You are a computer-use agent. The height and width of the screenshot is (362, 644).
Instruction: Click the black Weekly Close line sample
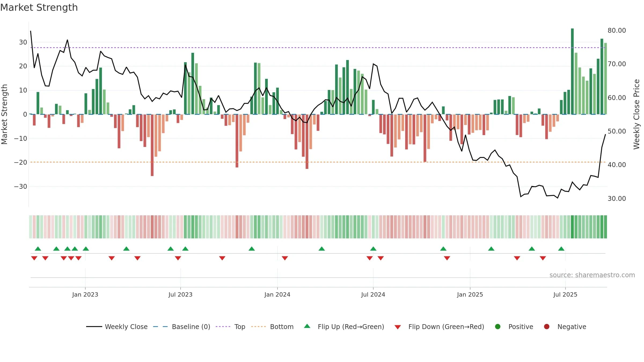[94, 327]
